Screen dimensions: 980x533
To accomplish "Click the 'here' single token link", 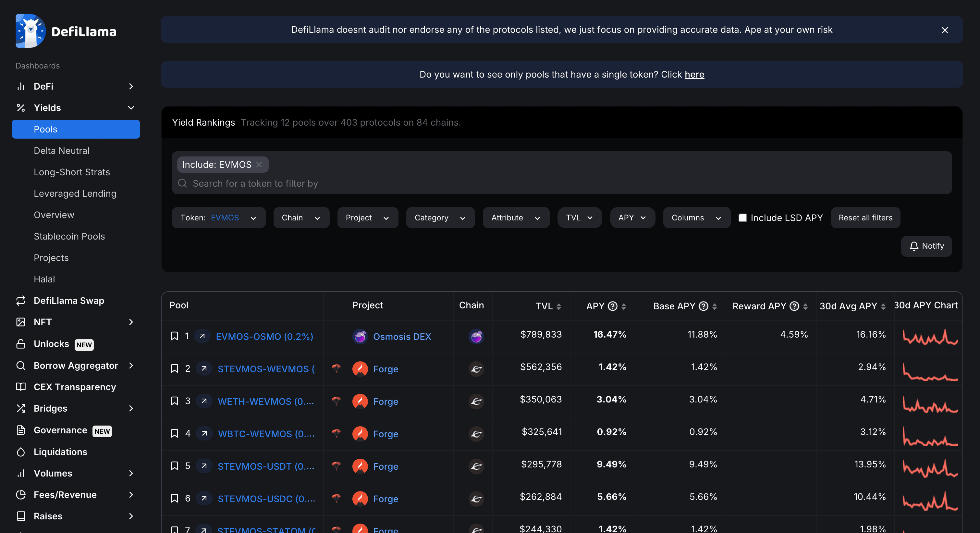I will (694, 75).
